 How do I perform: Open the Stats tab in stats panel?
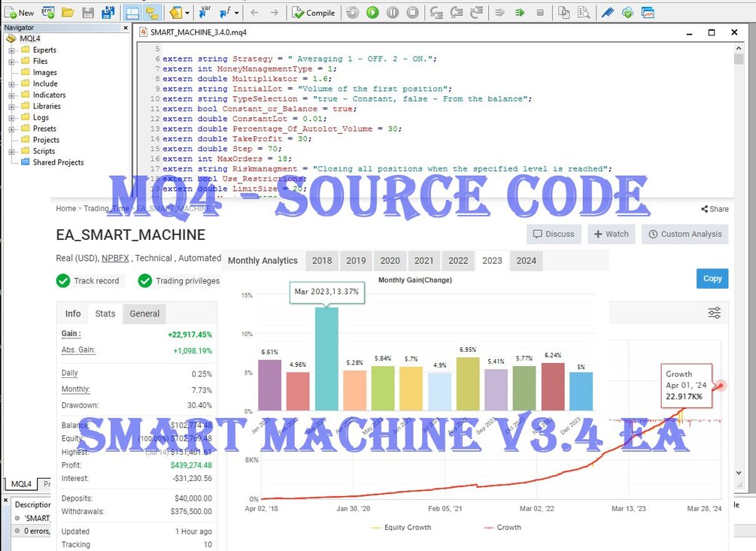[x=105, y=313]
